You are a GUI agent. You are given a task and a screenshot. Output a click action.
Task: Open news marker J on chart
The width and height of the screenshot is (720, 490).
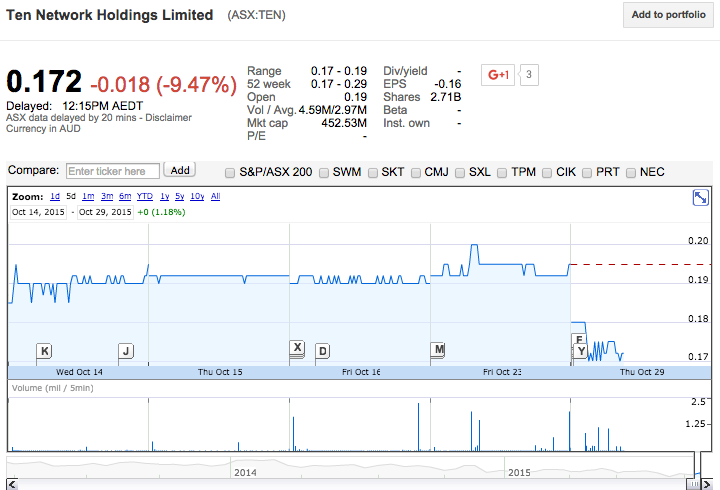tap(126, 351)
